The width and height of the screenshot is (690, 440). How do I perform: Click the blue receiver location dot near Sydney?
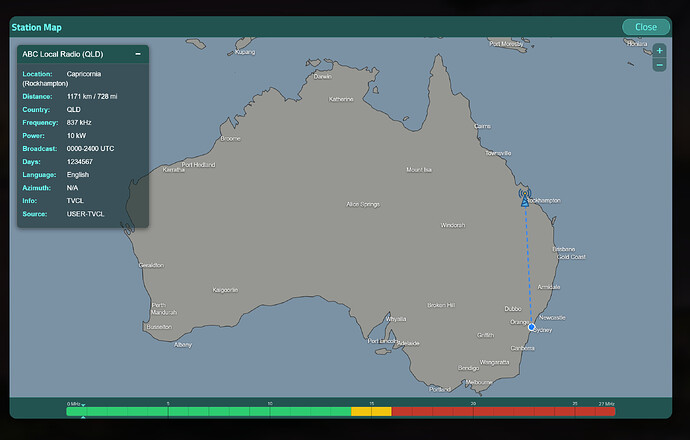[531, 327]
